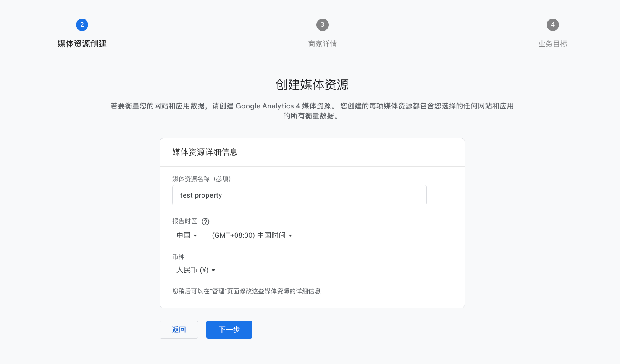
Task: Select the 媒体资源创建 step label
Action: point(82,43)
